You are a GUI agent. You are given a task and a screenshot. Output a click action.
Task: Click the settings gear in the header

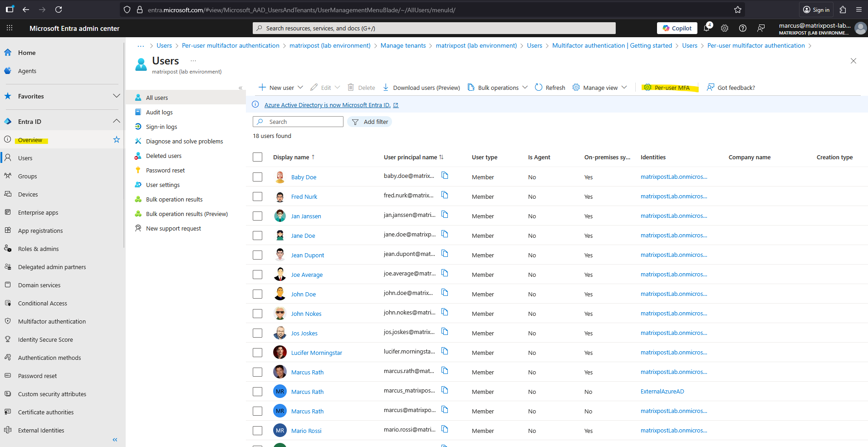(x=725, y=28)
